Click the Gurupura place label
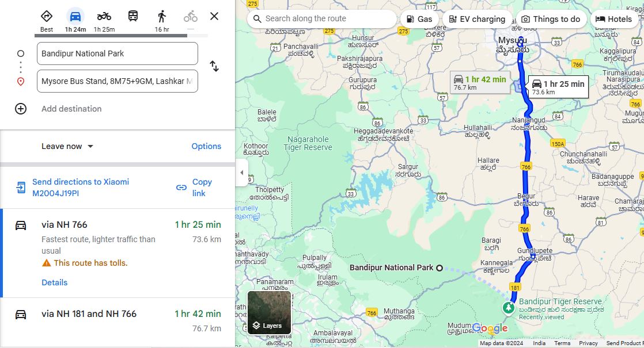 pyautogui.click(x=363, y=80)
